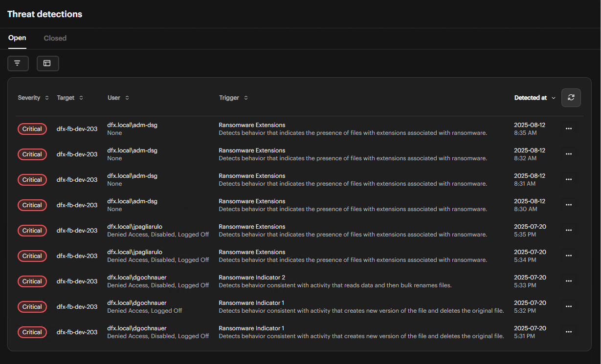Click user dfx.local\jpagliarulo in 5:35 PM row
601x364 pixels.
(135, 227)
